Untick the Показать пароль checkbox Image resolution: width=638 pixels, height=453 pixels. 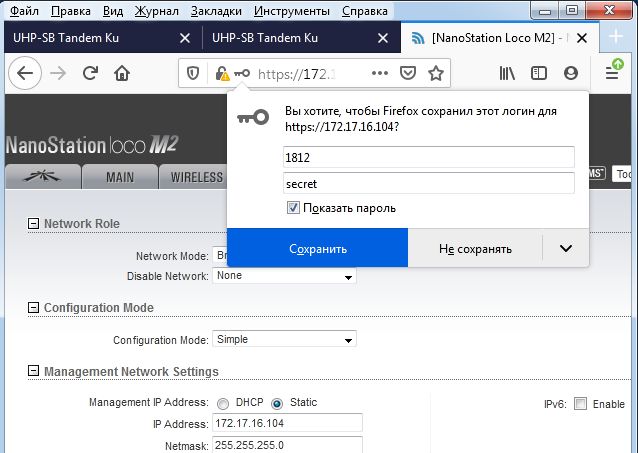point(293,208)
